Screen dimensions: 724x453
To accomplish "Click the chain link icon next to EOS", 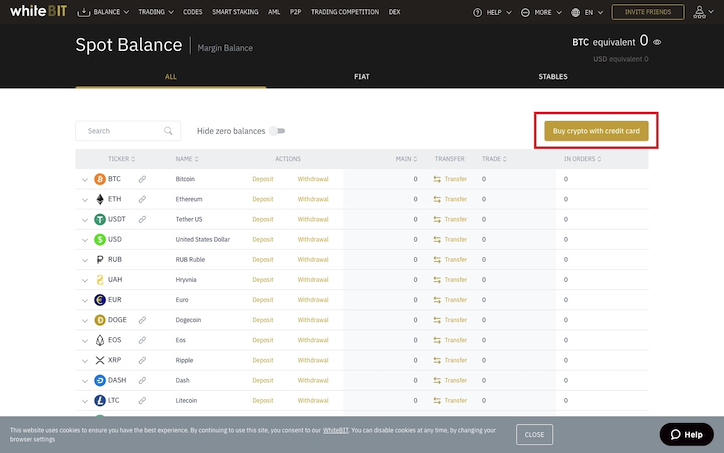I will pyautogui.click(x=142, y=340).
